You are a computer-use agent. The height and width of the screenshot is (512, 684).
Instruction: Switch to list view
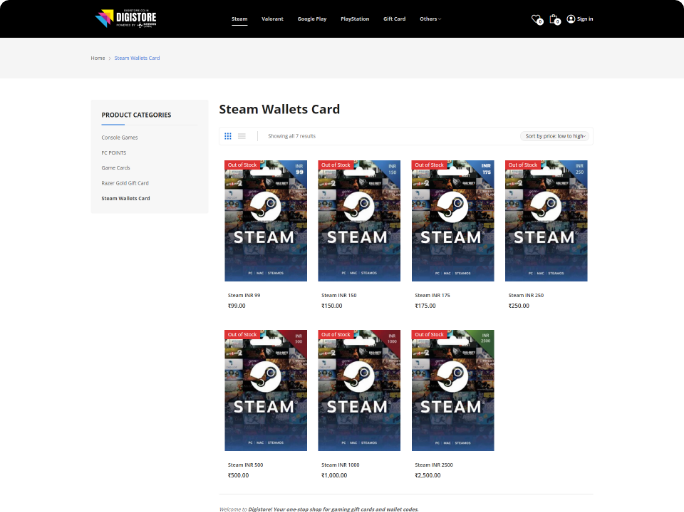pos(242,136)
